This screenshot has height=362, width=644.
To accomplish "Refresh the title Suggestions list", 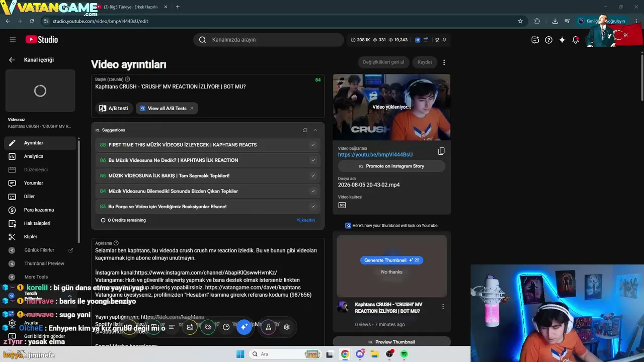I will 305,130.
